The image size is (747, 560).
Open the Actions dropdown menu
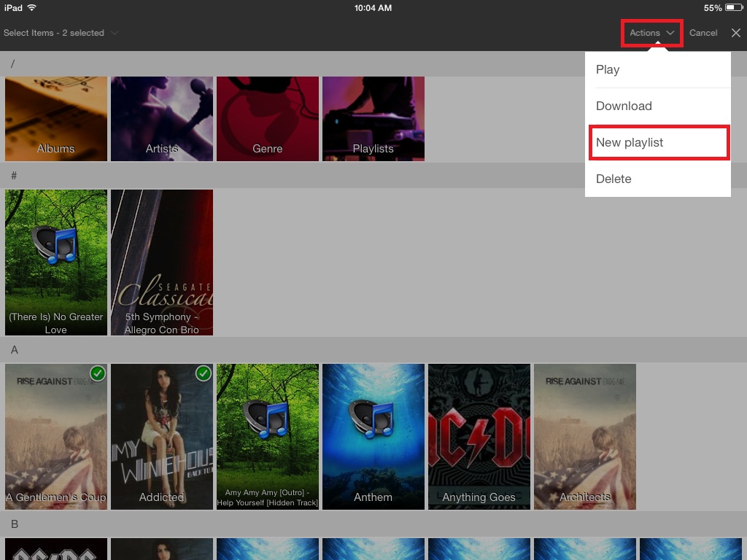pos(651,33)
